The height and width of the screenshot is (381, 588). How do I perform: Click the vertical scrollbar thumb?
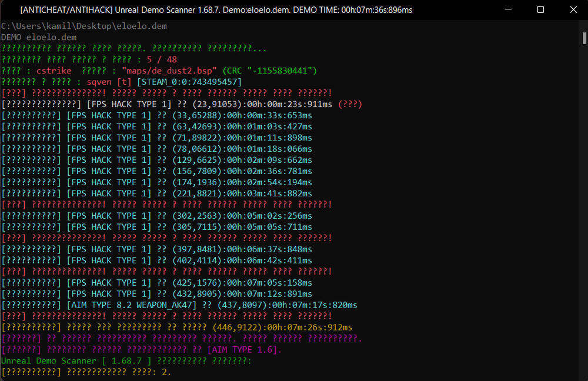(584, 38)
